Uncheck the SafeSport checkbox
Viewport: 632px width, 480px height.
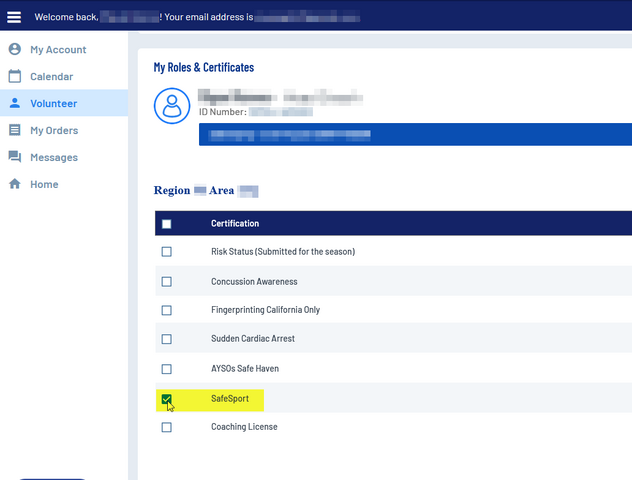click(167, 399)
